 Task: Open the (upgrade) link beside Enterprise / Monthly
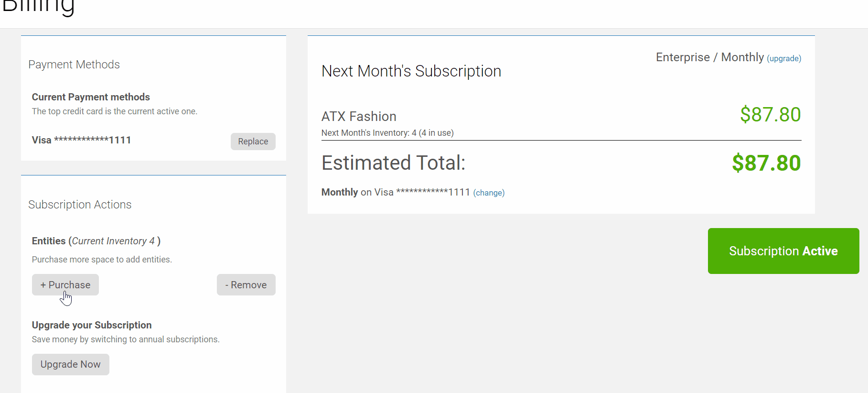[784, 58]
